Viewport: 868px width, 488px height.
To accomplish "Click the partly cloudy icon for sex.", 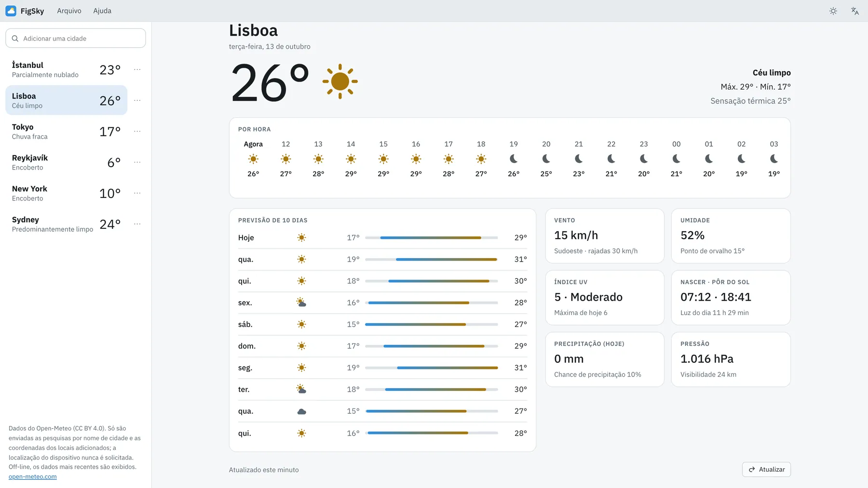I will 301,303.
